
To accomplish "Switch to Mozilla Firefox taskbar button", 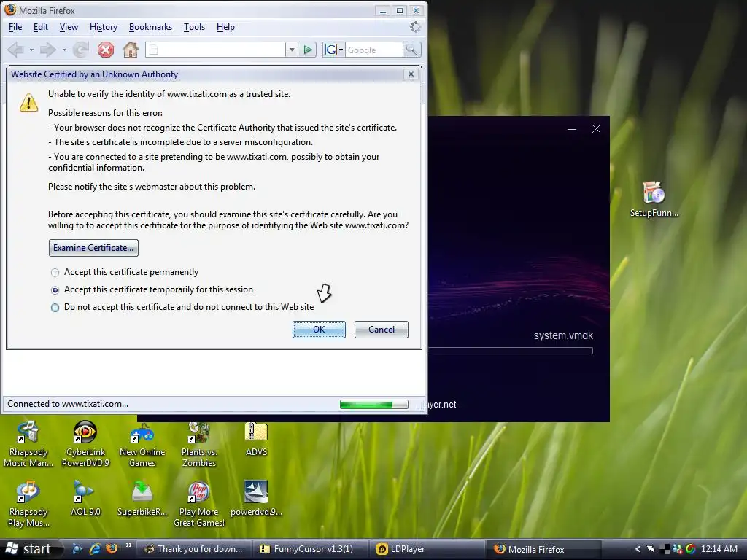I will [544, 549].
